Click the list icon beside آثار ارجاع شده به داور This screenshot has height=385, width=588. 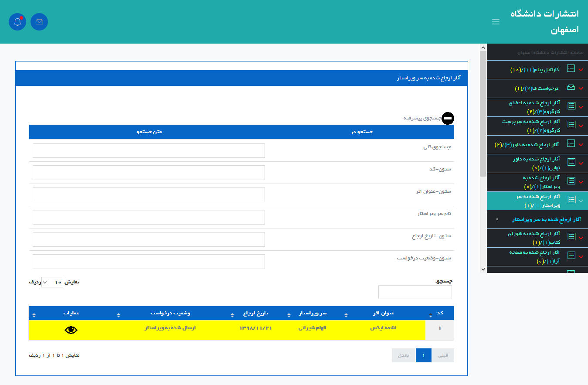[571, 143]
